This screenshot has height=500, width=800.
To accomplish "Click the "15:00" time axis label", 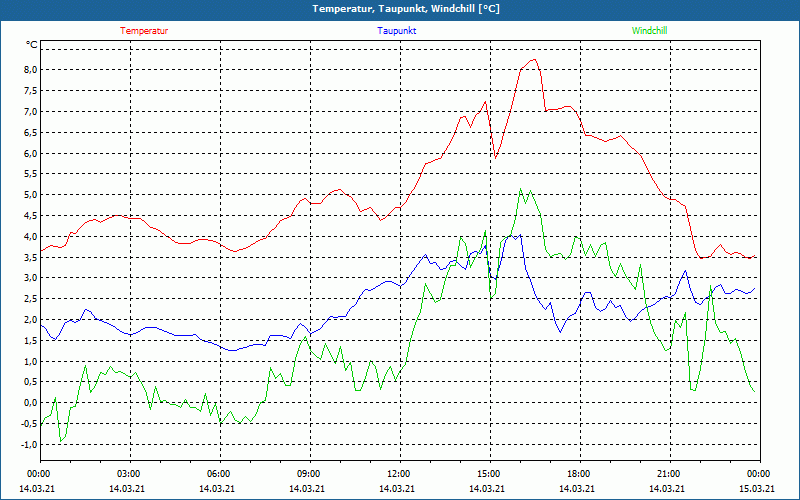I will click(488, 474).
